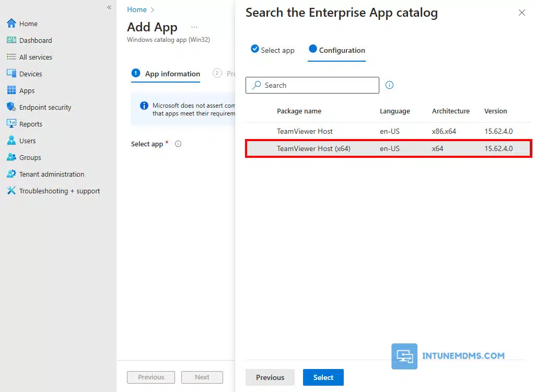The width and height of the screenshot is (535, 392).
Task: Click the Endpoint security shield icon
Action: tap(11, 107)
